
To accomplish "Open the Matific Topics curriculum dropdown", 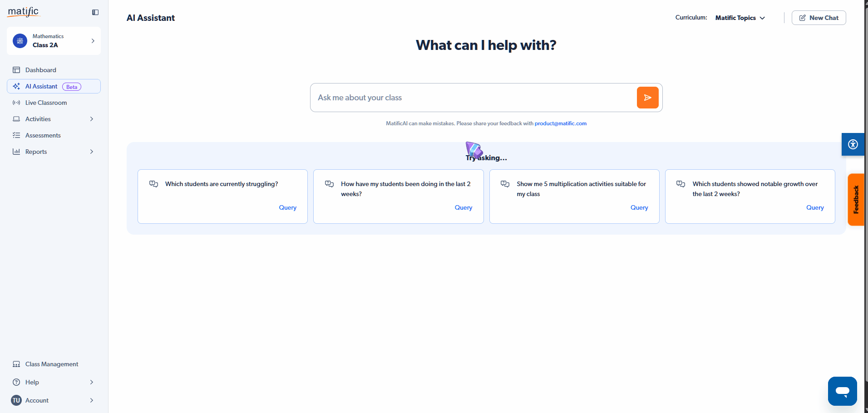I will tap(740, 18).
